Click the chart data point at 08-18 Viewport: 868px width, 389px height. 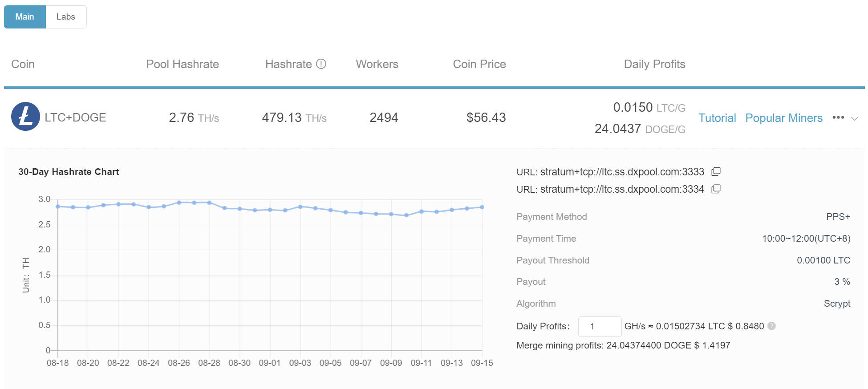pos(58,207)
